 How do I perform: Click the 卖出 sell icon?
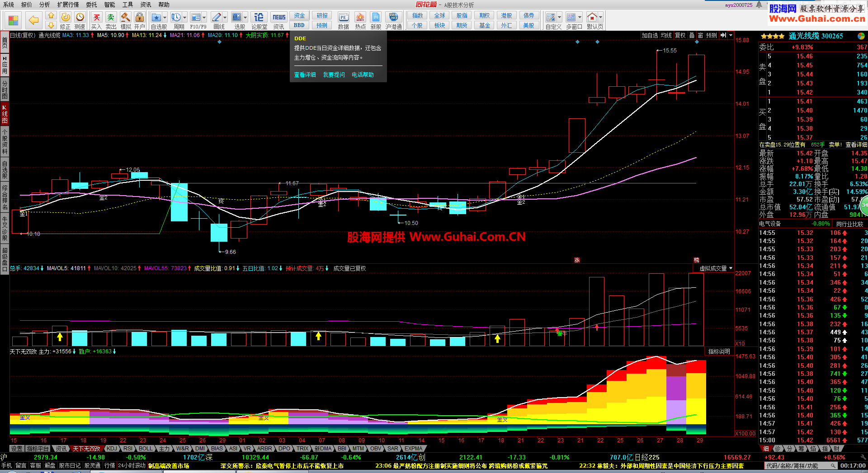pos(111,17)
